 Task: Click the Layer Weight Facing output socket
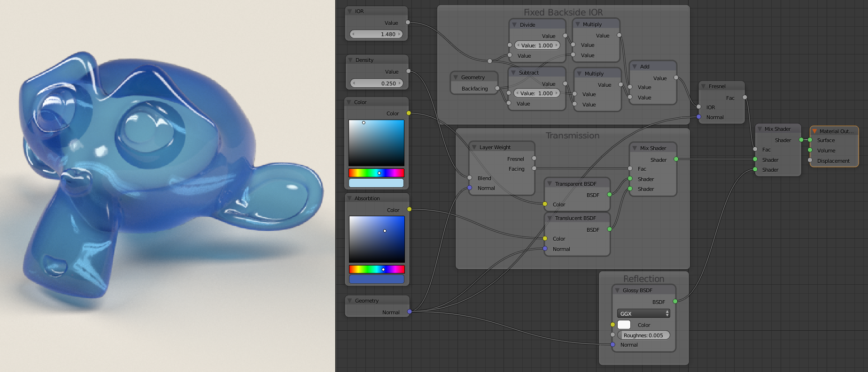click(x=534, y=168)
